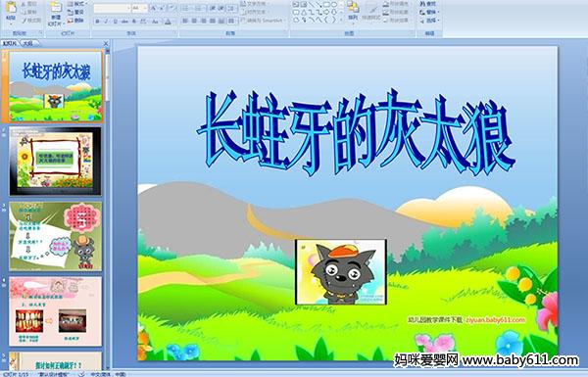Open the Shape Effects menu
This screenshot has width=588, height=377.
(x=397, y=21)
